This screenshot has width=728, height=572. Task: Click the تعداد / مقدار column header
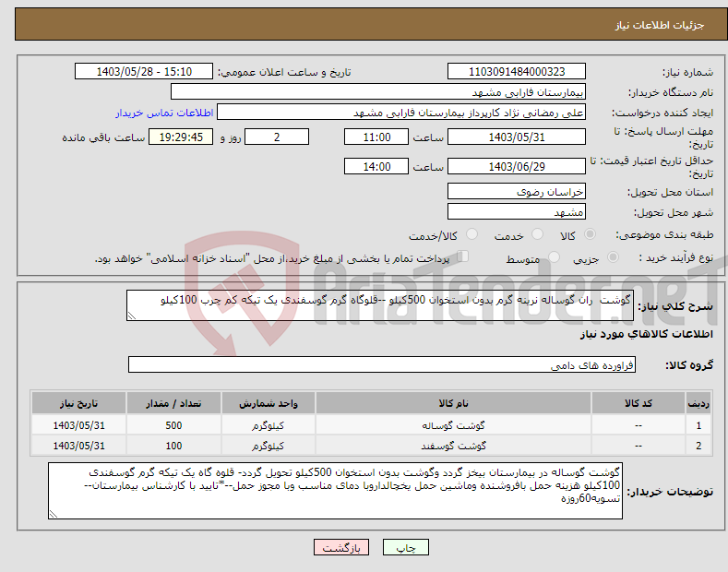tap(173, 403)
